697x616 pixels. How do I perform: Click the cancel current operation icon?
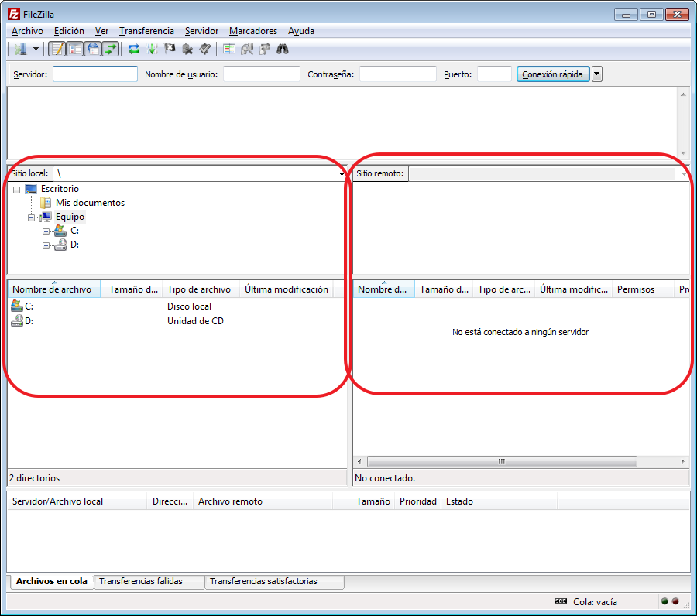point(170,50)
